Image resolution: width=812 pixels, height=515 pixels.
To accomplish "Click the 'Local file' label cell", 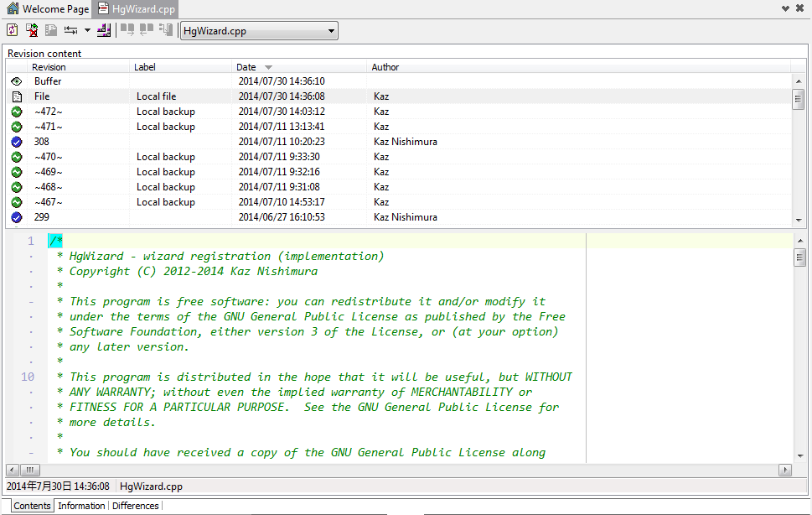I will click(x=157, y=96).
